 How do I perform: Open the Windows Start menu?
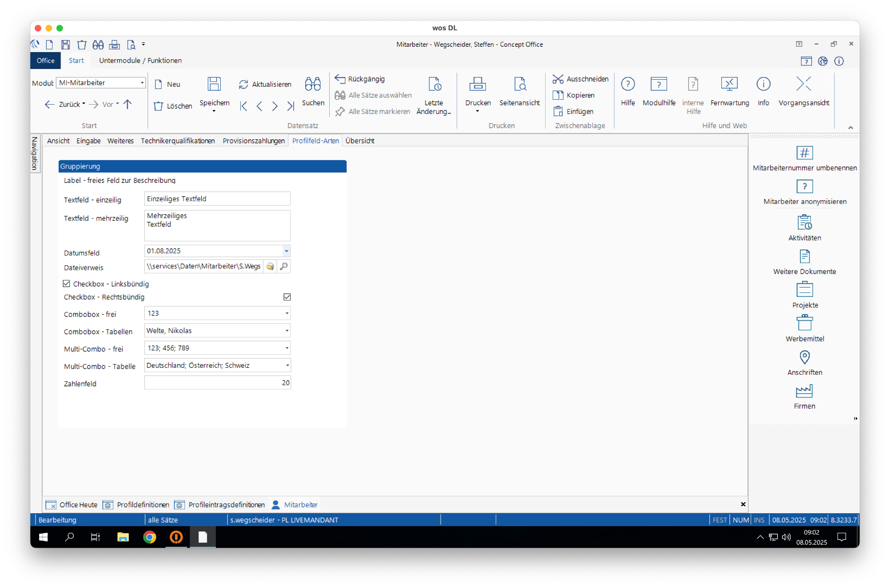click(43, 537)
